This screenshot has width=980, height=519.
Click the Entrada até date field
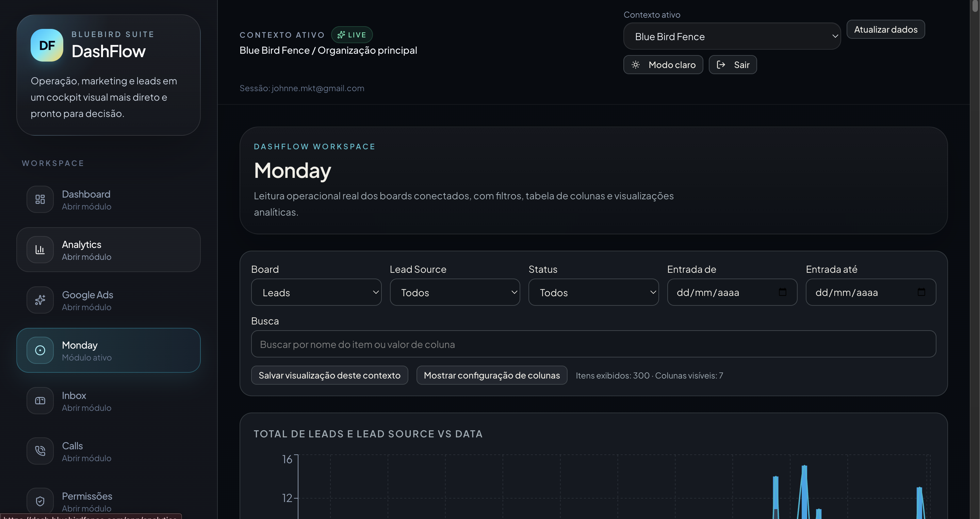pyautogui.click(x=871, y=292)
